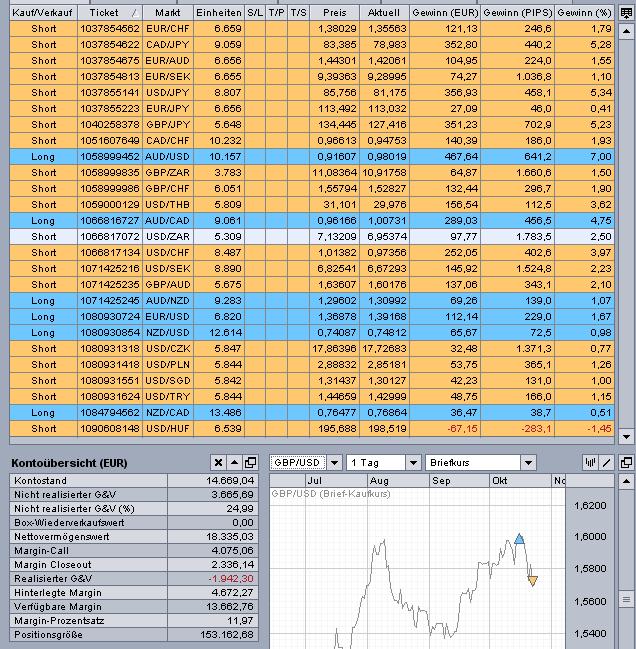Collapse the Kontoübersicht panel with the up arrow
Viewport: 636px width, 649px height.
(x=235, y=462)
